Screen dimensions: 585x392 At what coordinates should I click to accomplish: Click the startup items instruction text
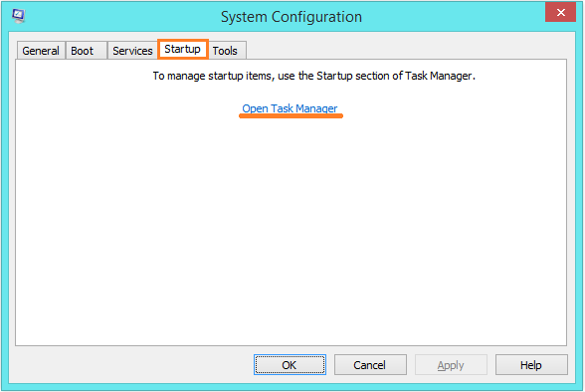313,76
